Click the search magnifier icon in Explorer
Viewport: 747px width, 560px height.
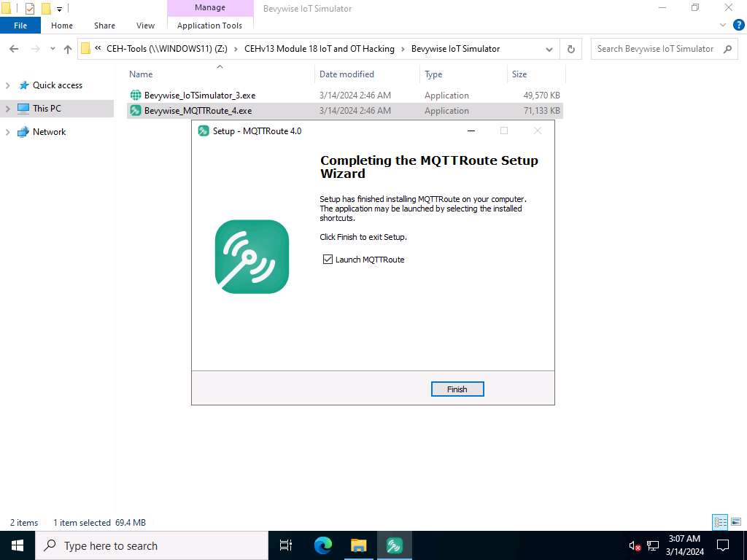[x=727, y=49]
